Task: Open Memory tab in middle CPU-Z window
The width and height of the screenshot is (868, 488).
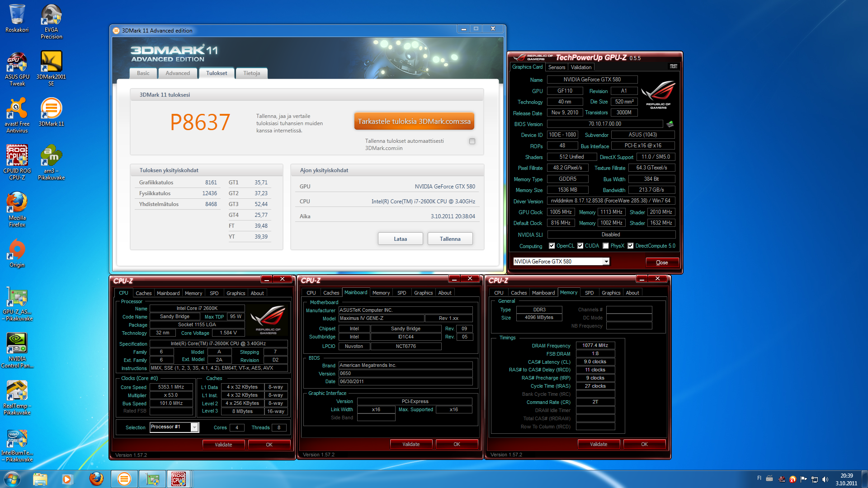Action: [x=381, y=293]
